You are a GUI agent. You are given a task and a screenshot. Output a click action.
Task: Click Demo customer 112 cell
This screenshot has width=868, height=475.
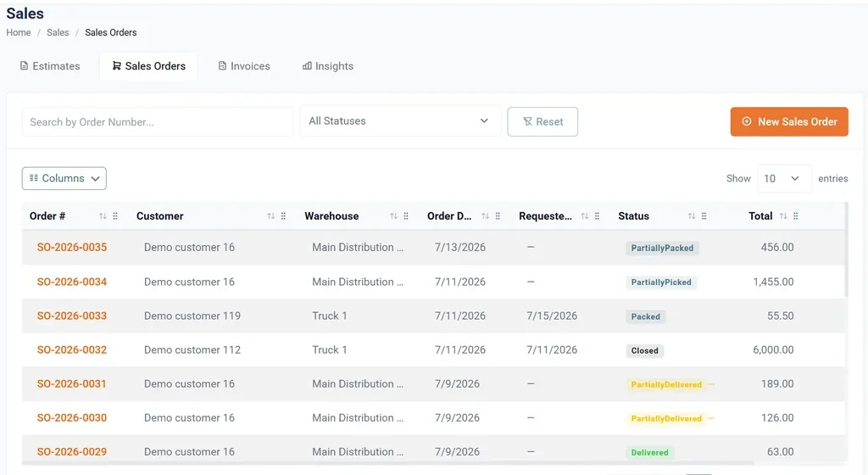(x=192, y=349)
